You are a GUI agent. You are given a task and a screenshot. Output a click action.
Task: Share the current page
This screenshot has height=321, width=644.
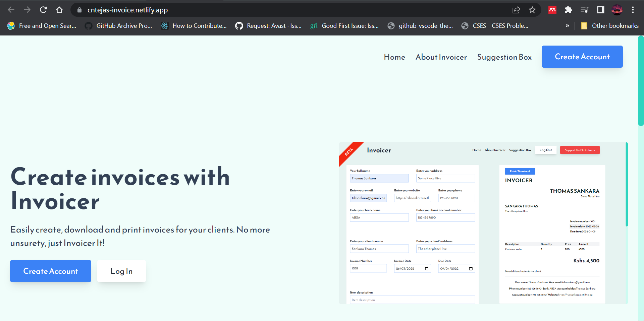point(516,10)
